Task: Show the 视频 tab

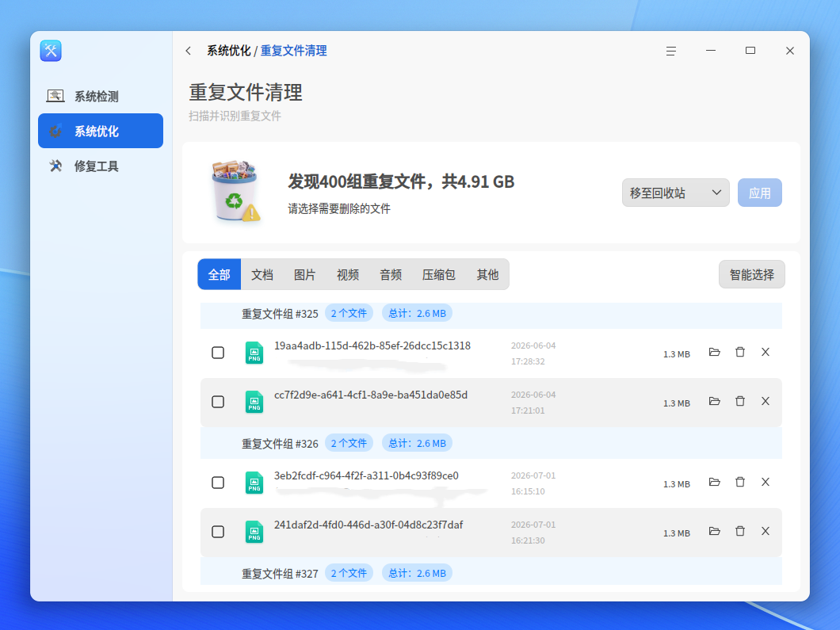Action: (x=348, y=275)
